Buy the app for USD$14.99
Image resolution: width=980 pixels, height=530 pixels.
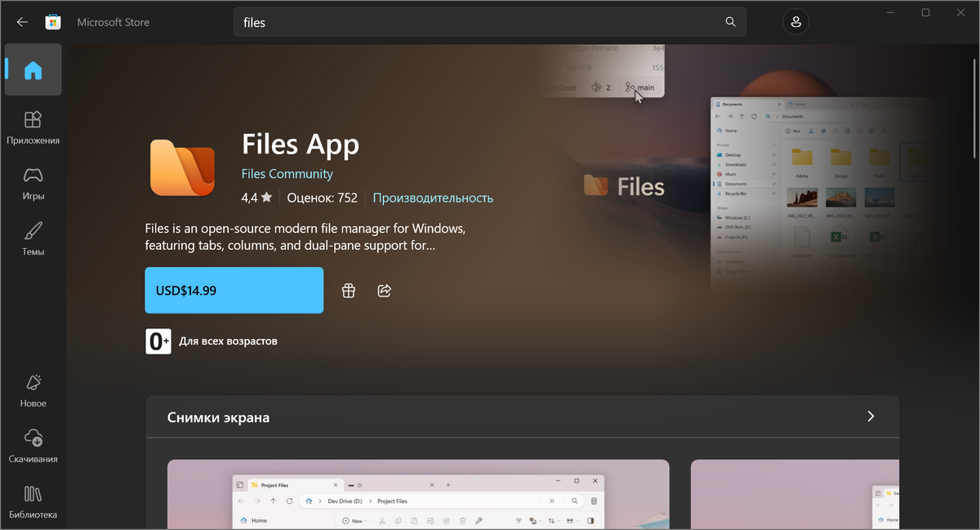(234, 290)
